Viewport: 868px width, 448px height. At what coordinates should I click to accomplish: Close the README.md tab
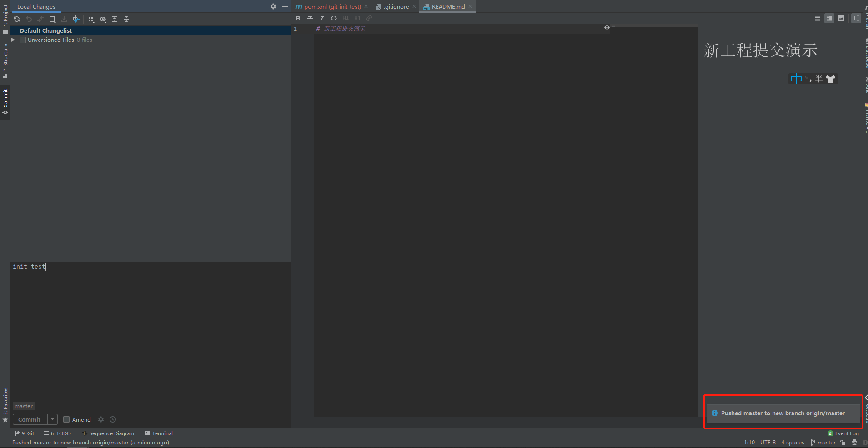[x=470, y=7]
